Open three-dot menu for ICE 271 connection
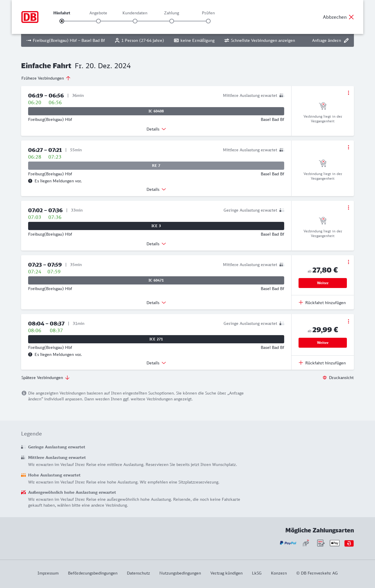The height and width of the screenshot is (588, 375). (x=348, y=321)
